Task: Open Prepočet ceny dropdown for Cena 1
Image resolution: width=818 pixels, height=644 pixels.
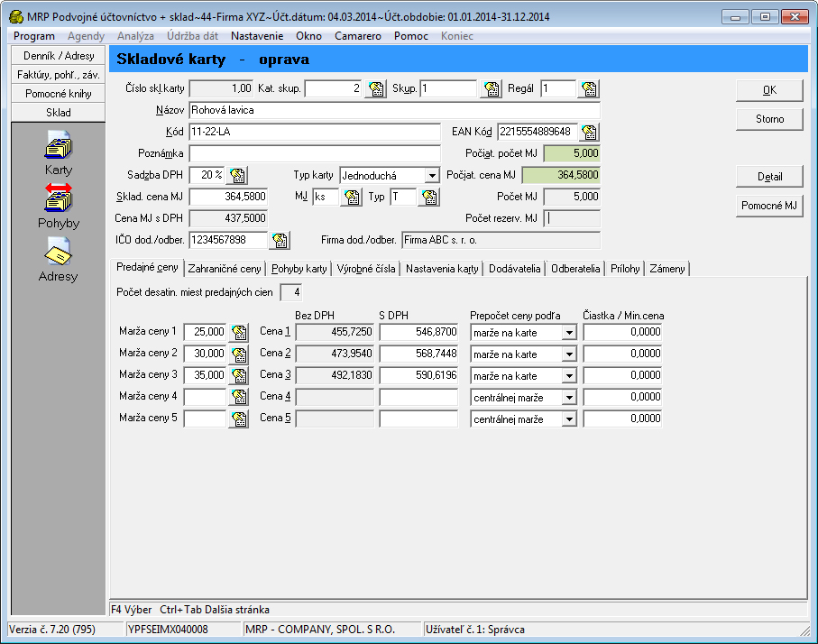Action: [x=569, y=333]
